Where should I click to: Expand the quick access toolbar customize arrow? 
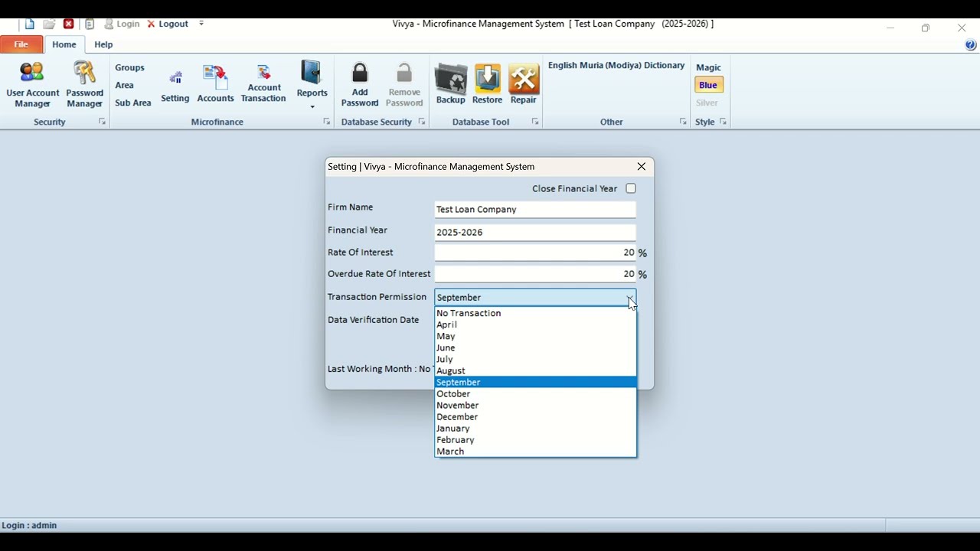(x=201, y=24)
